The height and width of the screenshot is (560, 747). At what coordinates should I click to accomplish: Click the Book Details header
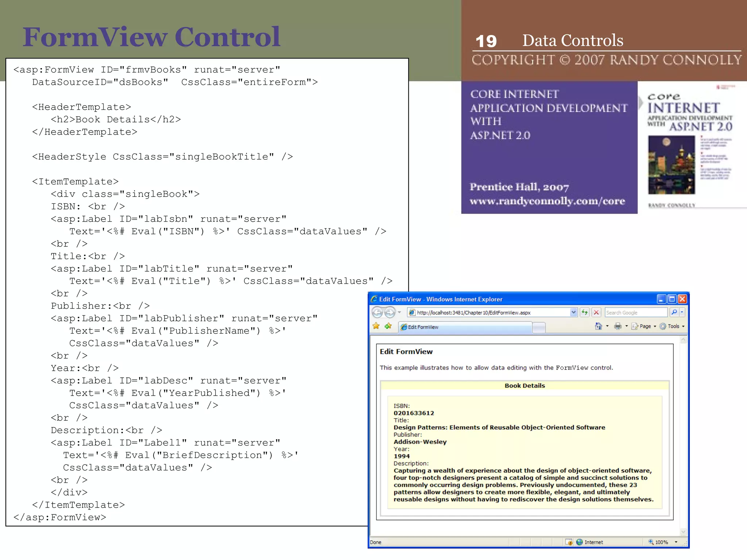tap(525, 385)
